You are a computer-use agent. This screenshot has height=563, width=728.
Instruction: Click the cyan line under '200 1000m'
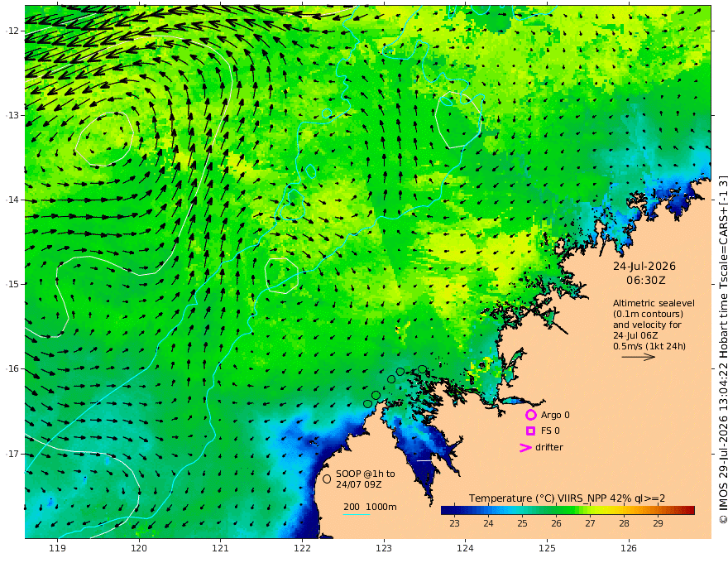[357, 514]
